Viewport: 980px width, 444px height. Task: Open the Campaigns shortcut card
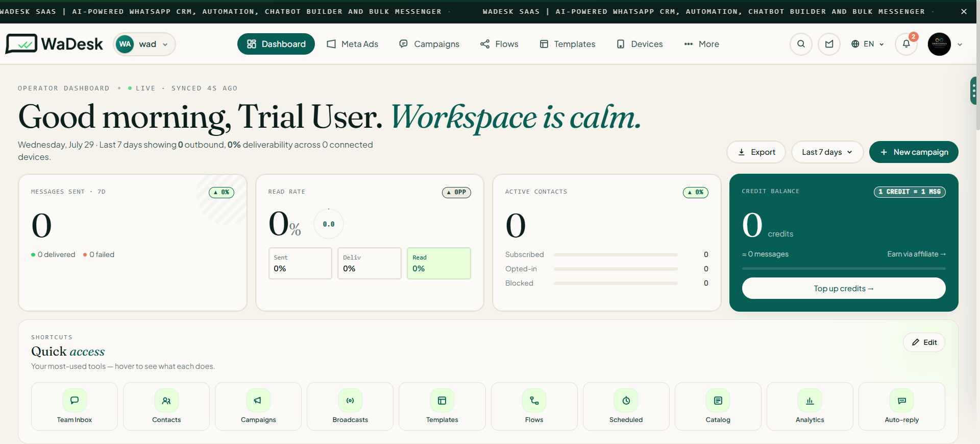coord(258,406)
